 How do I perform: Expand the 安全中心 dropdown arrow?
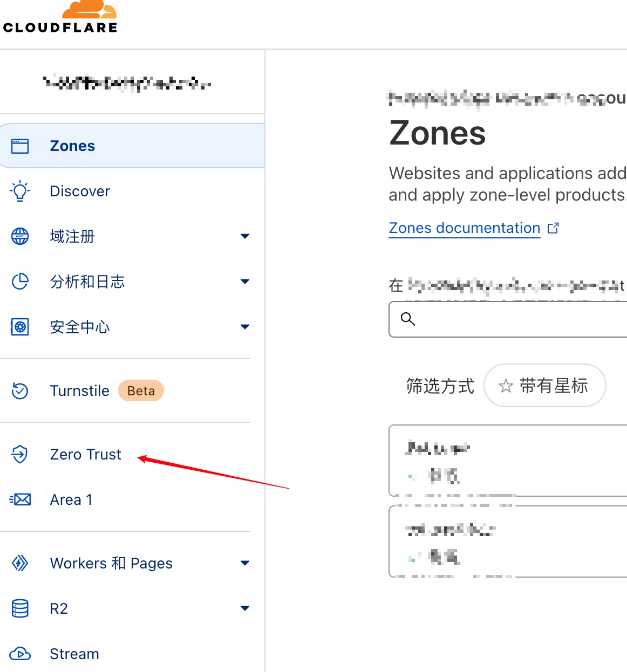point(245,327)
